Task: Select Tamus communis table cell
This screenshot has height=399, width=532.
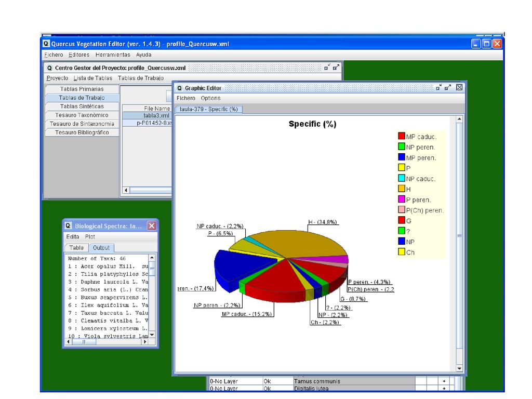Action: tap(354, 381)
